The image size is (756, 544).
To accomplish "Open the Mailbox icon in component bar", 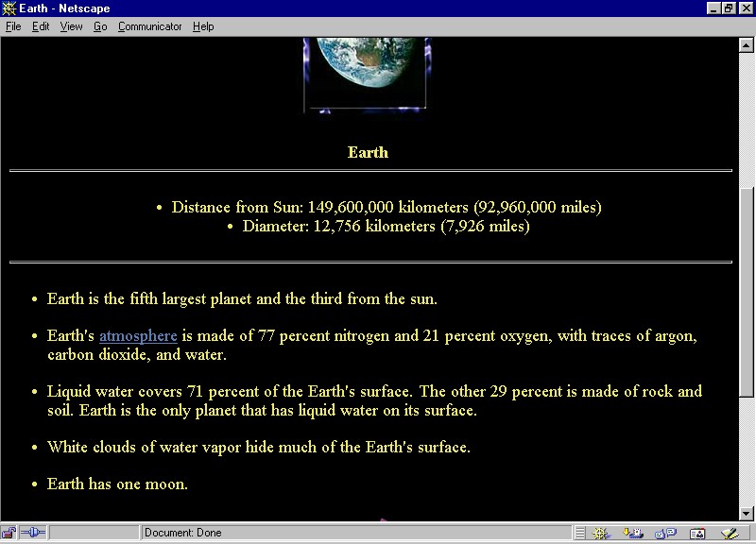I will tap(633, 533).
